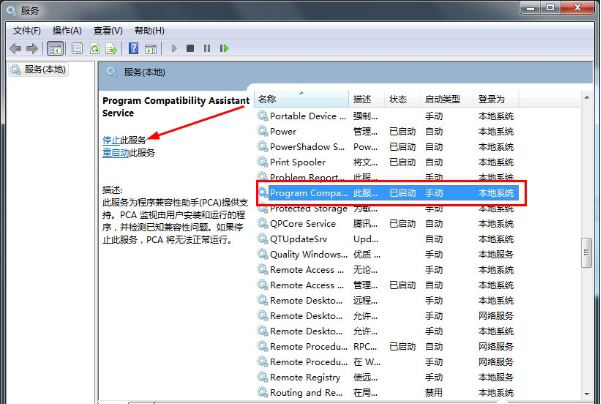
Task: Open the 查看(V) menu
Action: tap(108, 31)
